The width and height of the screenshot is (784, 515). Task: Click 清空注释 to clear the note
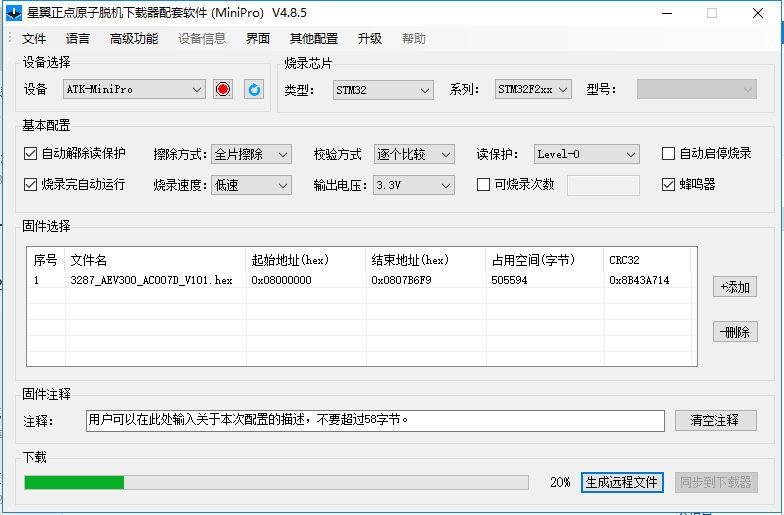tap(715, 420)
